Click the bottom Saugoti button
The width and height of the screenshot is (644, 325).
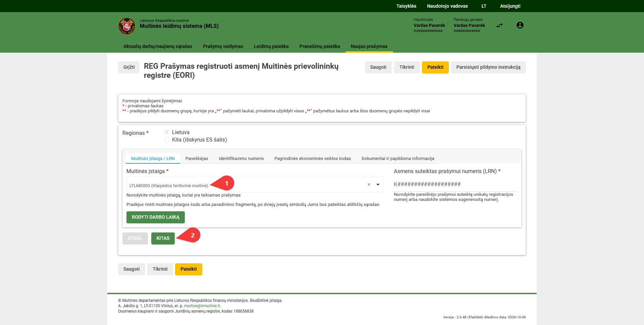pyautogui.click(x=131, y=269)
